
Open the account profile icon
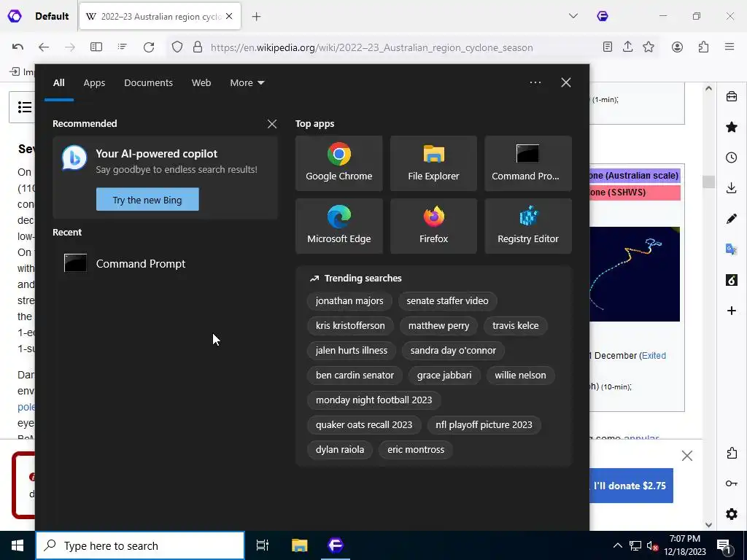677,47
